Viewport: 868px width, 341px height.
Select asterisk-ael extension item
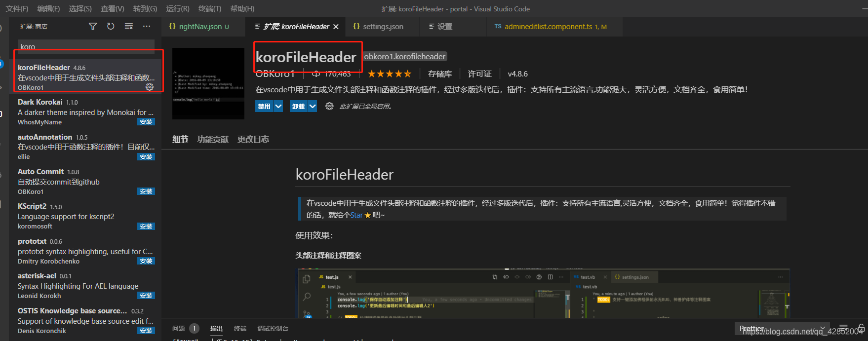coord(86,285)
